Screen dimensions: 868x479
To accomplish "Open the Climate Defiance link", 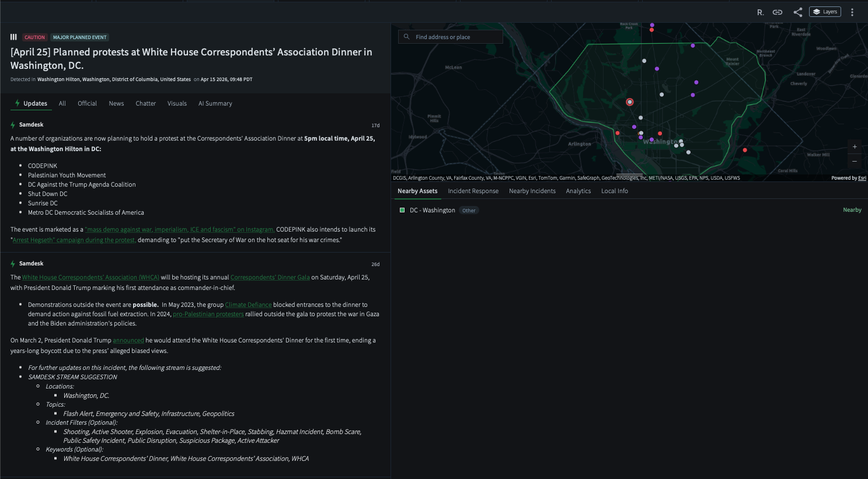I will click(248, 305).
